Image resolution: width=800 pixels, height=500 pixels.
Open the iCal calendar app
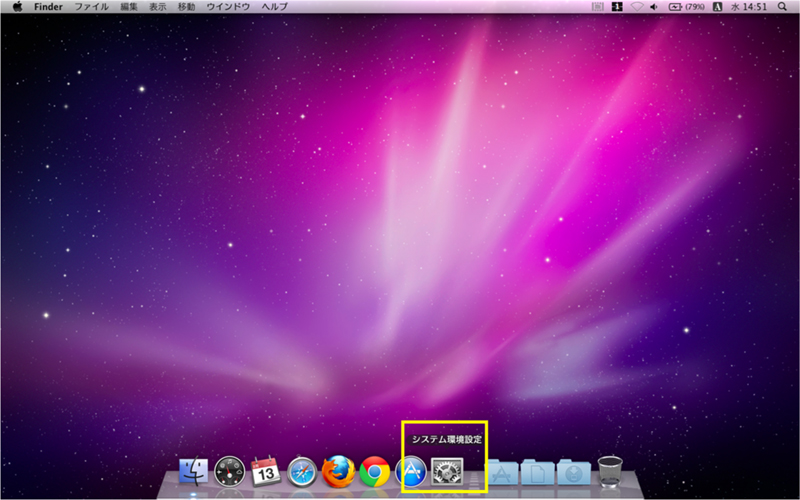coord(266,470)
